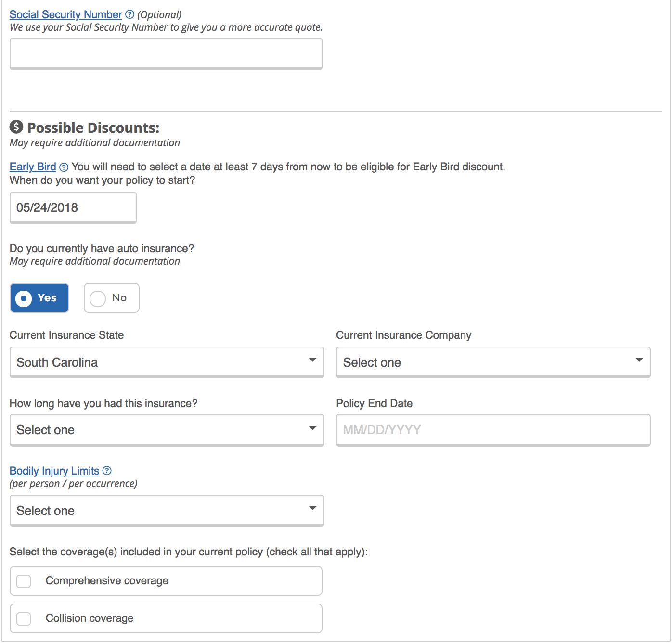
Task: Check the Collision coverage checkbox
Action: pos(24,618)
